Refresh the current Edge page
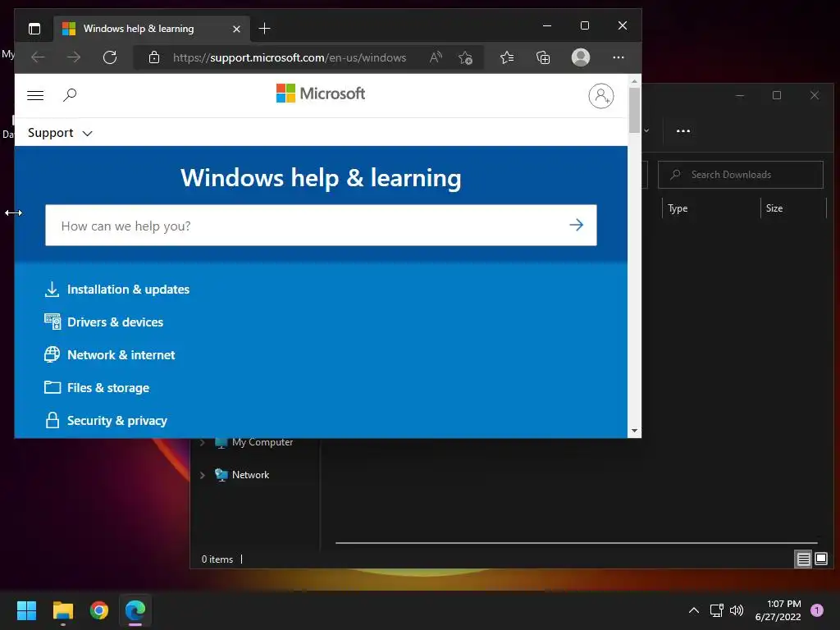Viewport: 840px width, 630px height. [110, 57]
